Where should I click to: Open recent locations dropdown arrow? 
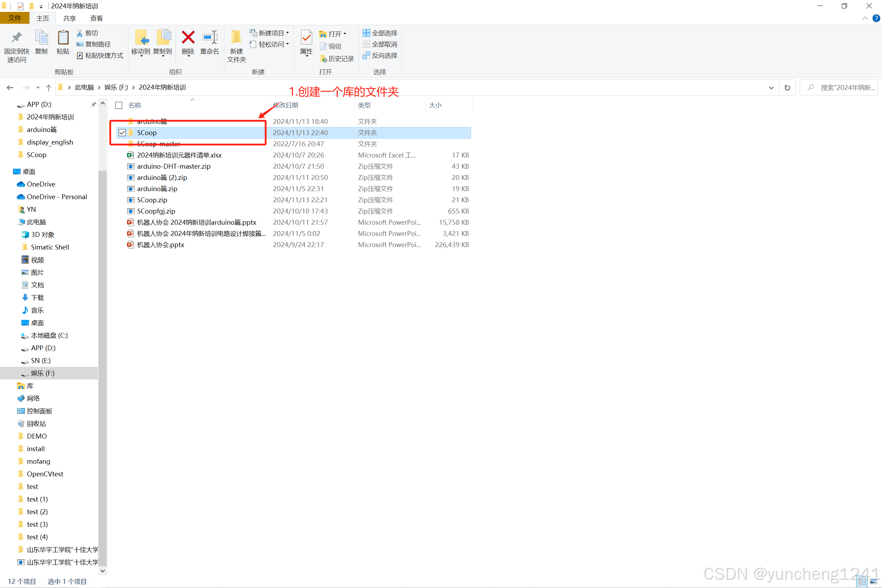point(38,87)
